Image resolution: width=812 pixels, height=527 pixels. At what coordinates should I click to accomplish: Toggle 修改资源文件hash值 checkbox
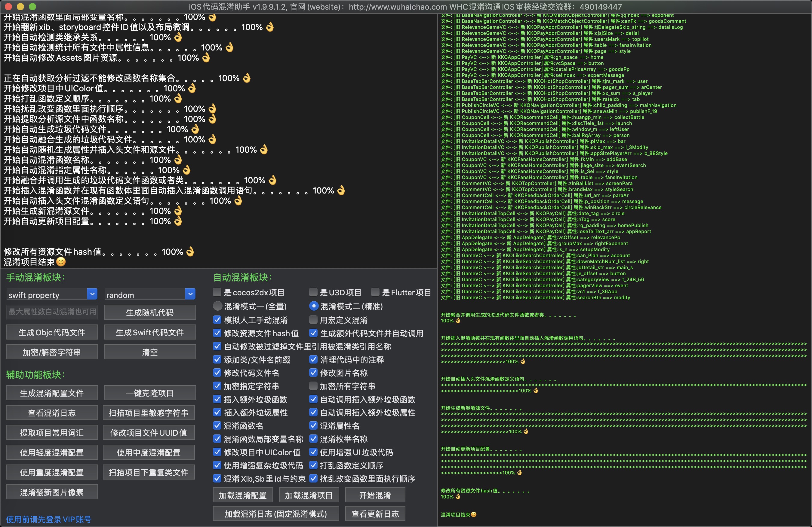(x=217, y=333)
